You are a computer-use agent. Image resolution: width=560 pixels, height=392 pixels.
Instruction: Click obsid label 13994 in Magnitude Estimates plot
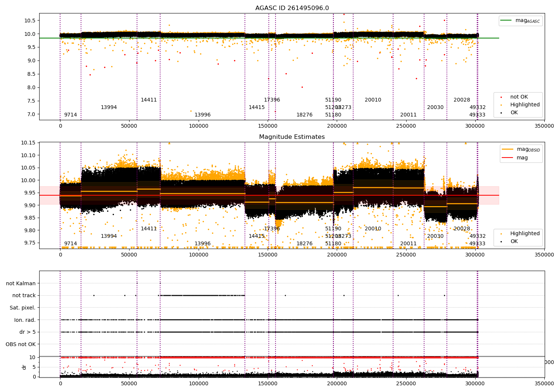[x=109, y=236]
